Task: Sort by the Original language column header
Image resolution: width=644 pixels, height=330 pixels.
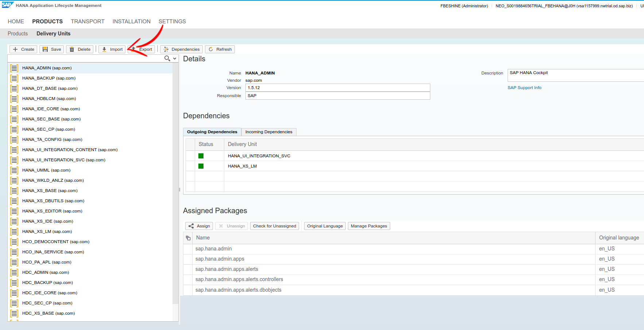Action: tap(619, 238)
